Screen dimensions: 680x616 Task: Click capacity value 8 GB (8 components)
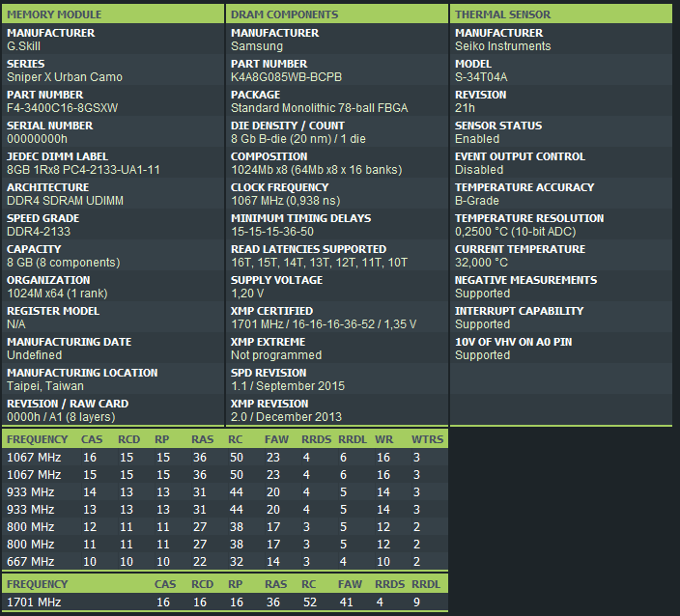(x=64, y=263)
